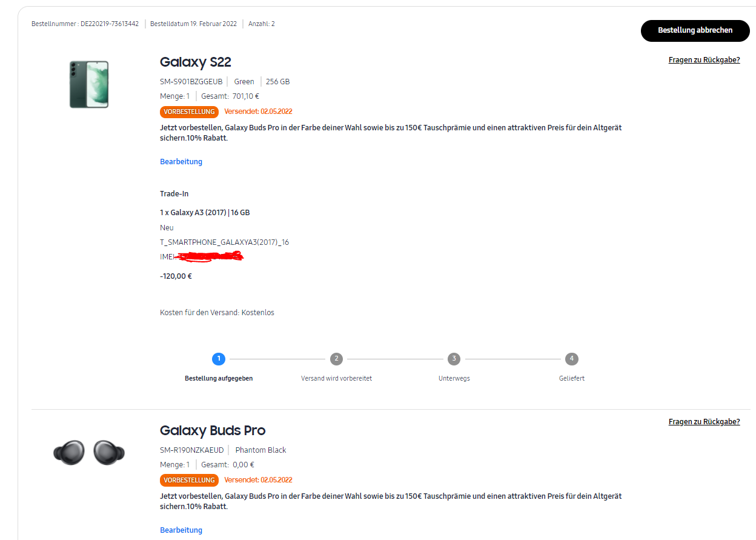The image size is (756, 540).
Task: Click the Galaxy S22 product title
Action: (195, 62)
